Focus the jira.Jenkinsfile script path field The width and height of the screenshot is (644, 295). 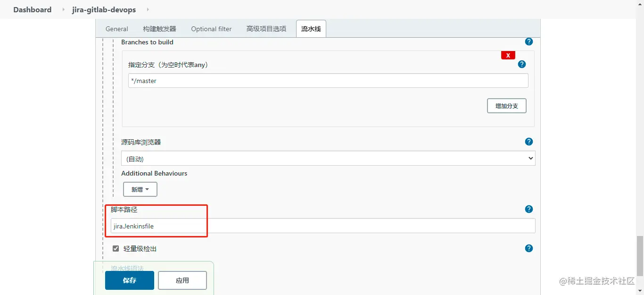coord(323,226)
